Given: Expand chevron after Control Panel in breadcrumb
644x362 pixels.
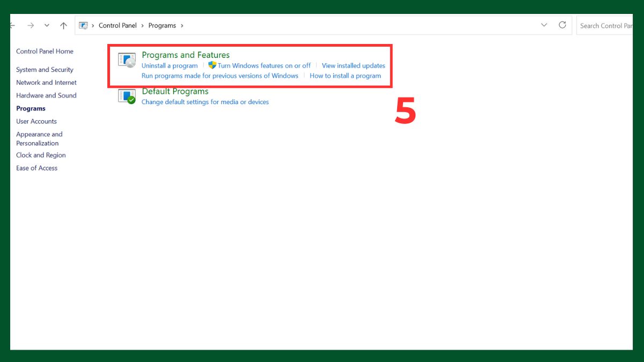Looking at the screenshot, I should coord(143,26).
